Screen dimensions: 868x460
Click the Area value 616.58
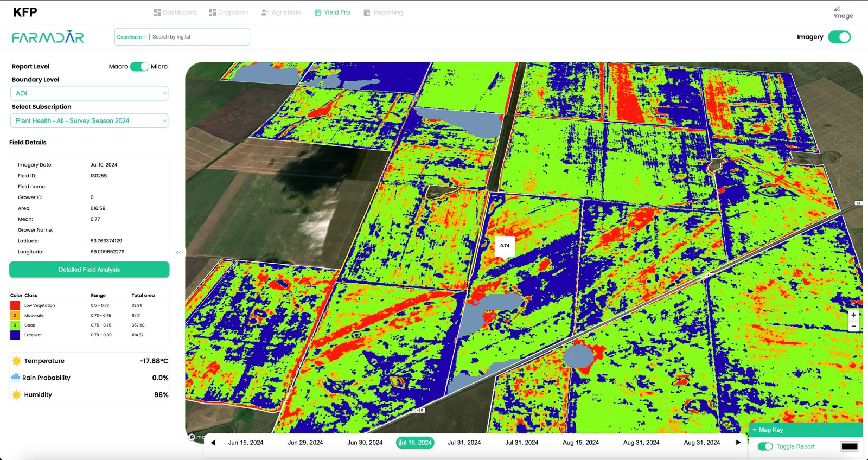coord(98,208)
